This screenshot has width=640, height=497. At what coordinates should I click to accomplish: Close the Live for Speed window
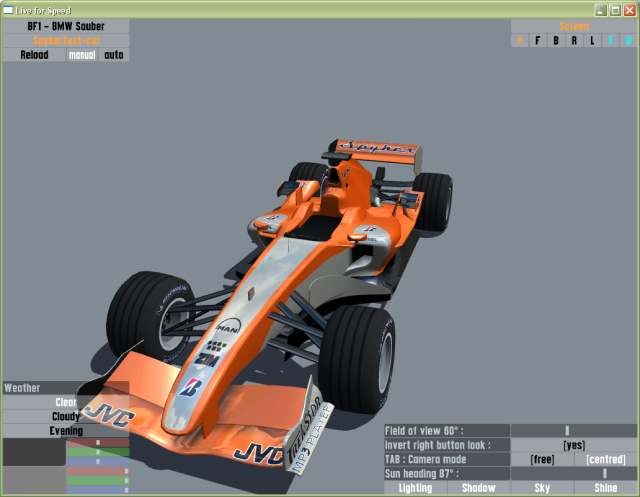[630, 10]
